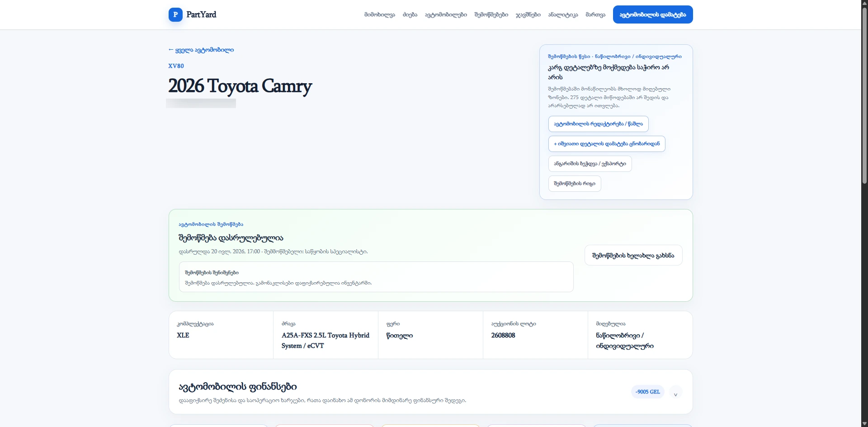Open the ჯავშნები navigation item

[x=528, y=14]
